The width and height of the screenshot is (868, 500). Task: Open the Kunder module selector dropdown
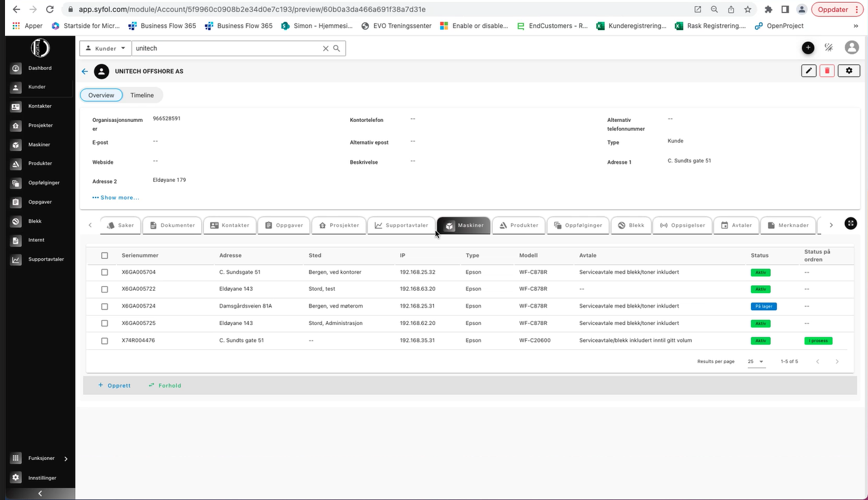click(105, 48)
